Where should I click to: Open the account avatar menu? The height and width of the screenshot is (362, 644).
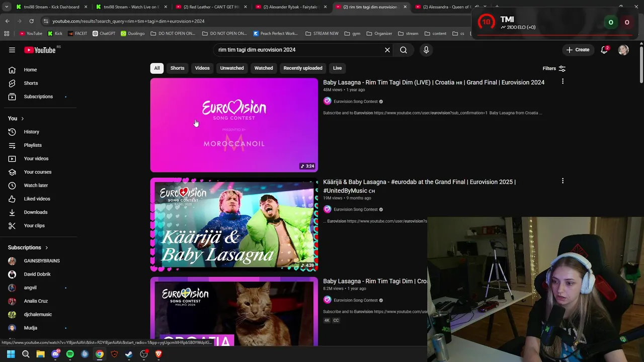tap(623, 50)
